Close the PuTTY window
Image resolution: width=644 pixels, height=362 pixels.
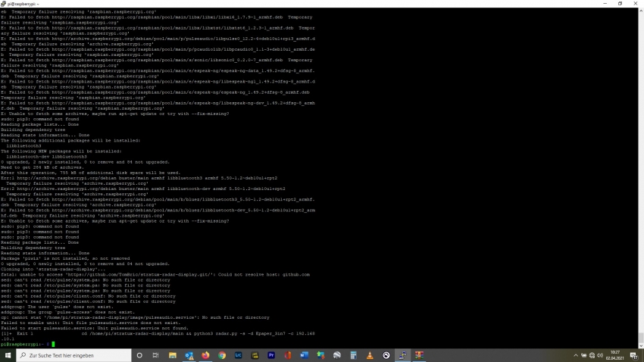(x=636, y=3)
